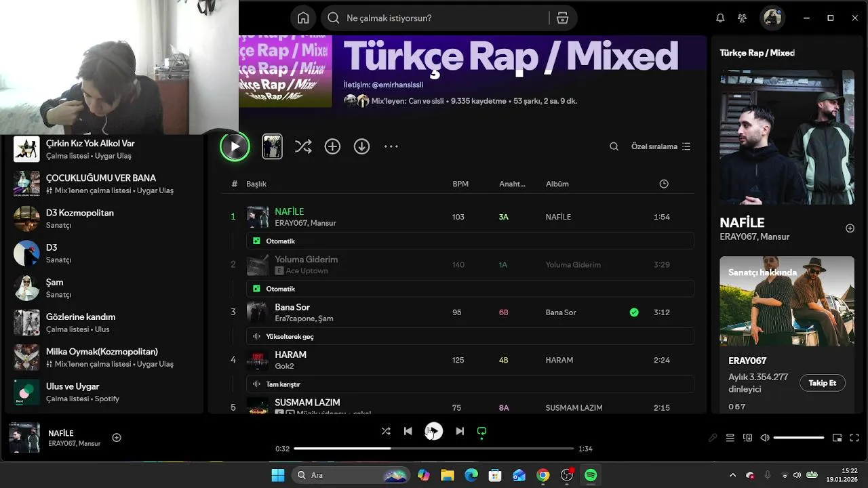
Task: Sort by the Albüm column header
Action: point(557,184)
